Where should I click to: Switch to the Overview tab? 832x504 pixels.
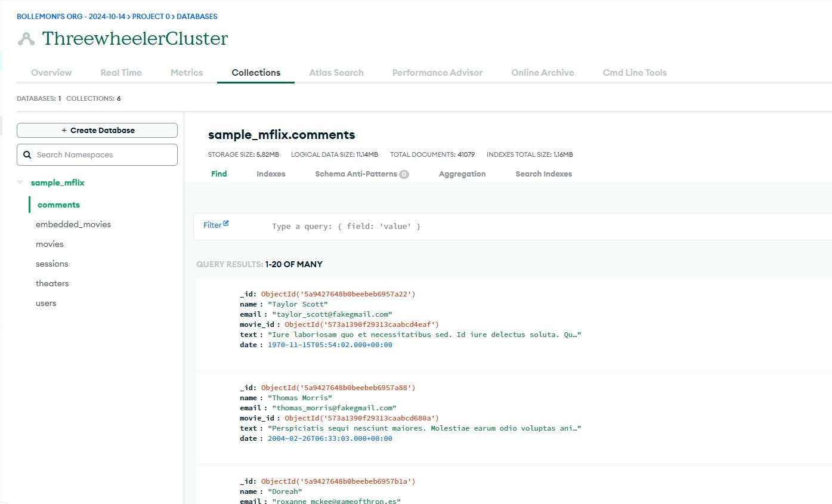point(51,73)
